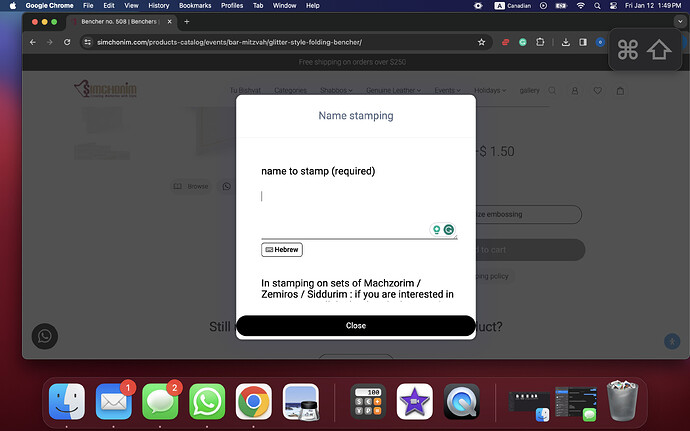The height and width of the screenshot is (431, 690).
Task: Open the Tu Bishvat page link
Action: (245, 90)
